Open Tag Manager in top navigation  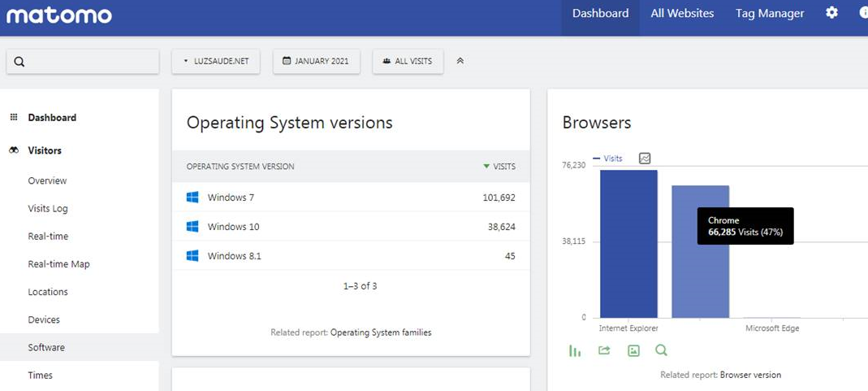pyautogui.click(x=770, y=13)
